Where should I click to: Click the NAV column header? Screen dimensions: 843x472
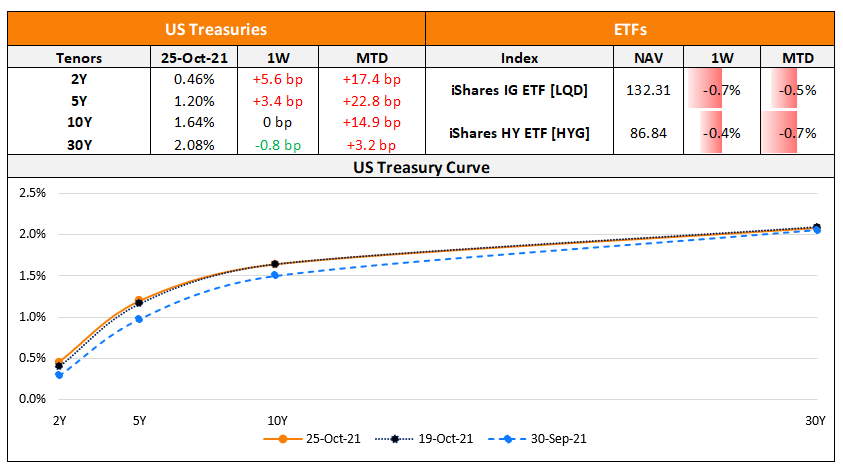(x=647, y=58)
